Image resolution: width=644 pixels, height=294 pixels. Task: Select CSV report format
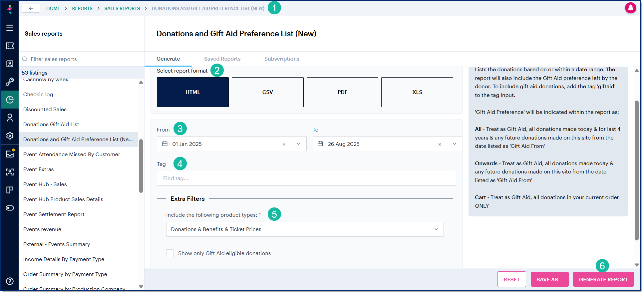267,92
